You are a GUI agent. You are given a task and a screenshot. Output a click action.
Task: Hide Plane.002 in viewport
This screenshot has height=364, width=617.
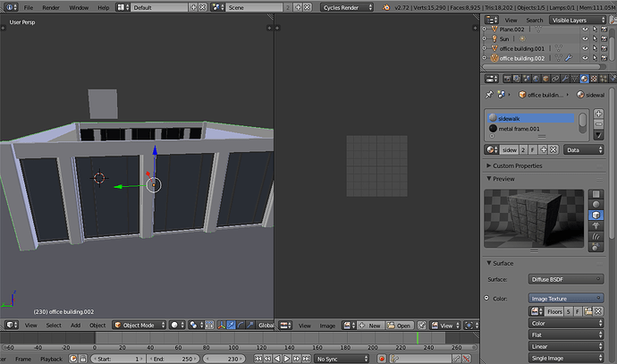click(x=585, y=30)
